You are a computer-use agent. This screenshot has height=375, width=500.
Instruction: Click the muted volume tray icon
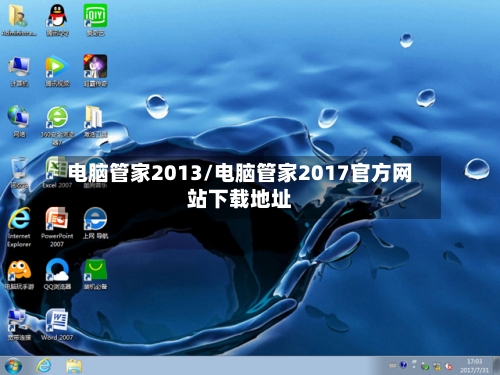pyautogui.click(x=448, y=366)
